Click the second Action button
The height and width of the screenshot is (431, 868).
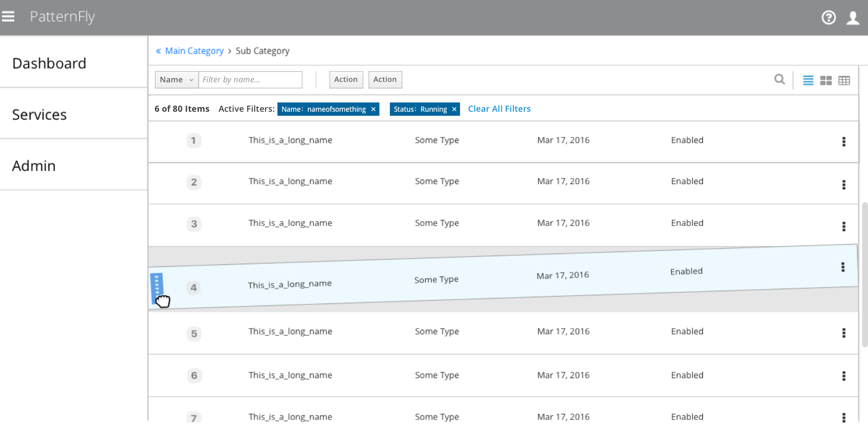[x=385, y=80]
